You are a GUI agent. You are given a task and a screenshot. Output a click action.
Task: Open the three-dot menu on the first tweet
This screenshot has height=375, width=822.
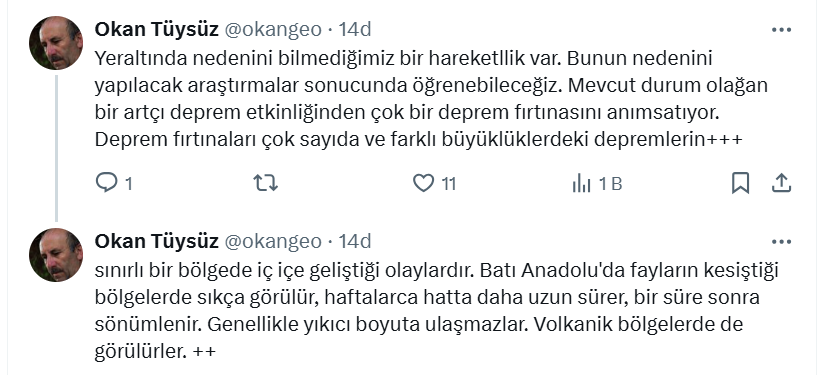click(x=781, y=30)
